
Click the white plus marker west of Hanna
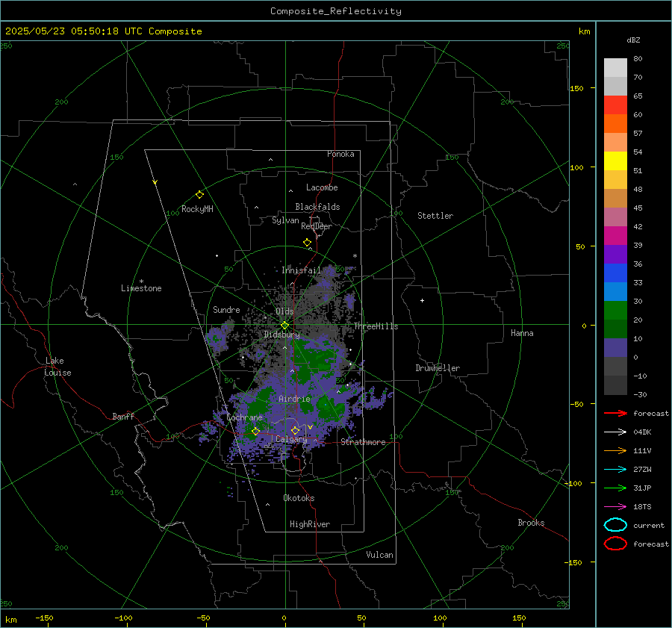click(x=422, y=300)
